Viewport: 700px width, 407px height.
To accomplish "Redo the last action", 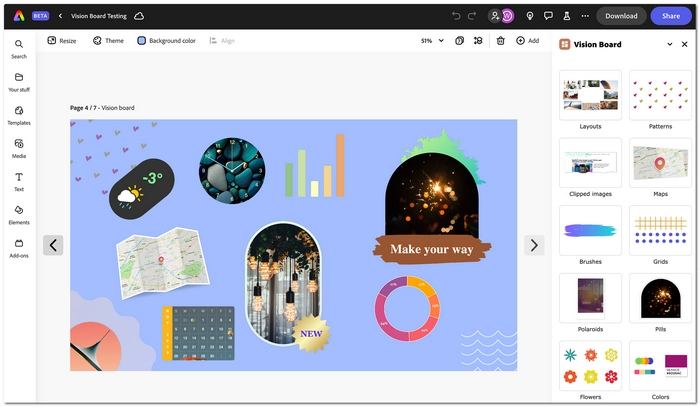I will (472, 16).
